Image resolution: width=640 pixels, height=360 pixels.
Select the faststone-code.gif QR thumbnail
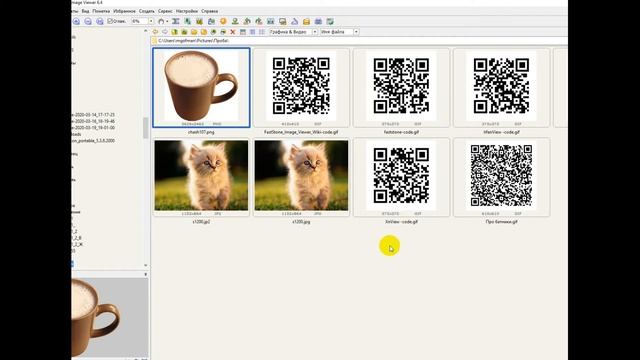(x=401, y=87)
